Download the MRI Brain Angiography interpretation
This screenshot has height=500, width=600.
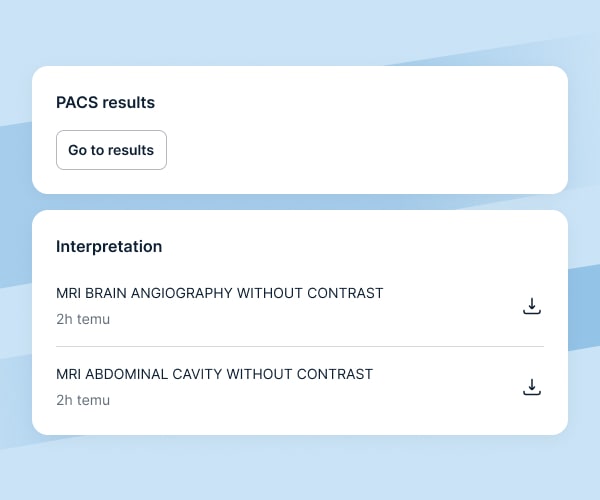[532, 306]
